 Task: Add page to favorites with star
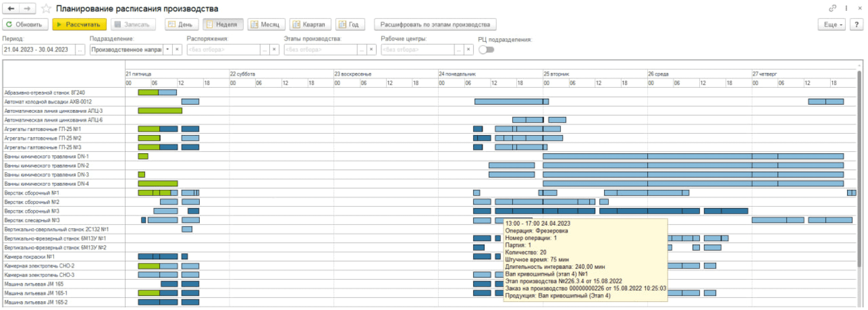(46, 9)
